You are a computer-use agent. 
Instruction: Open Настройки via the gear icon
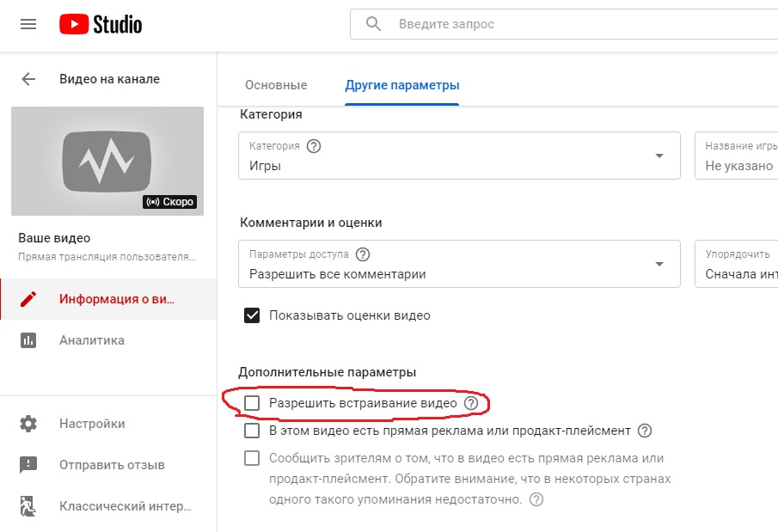click(x=28, y=424)
